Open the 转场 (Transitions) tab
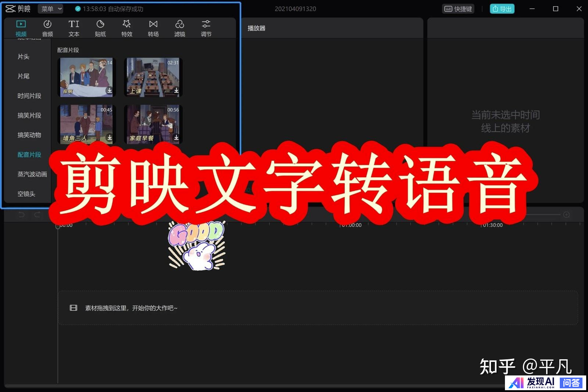 (x=153, y=29)
